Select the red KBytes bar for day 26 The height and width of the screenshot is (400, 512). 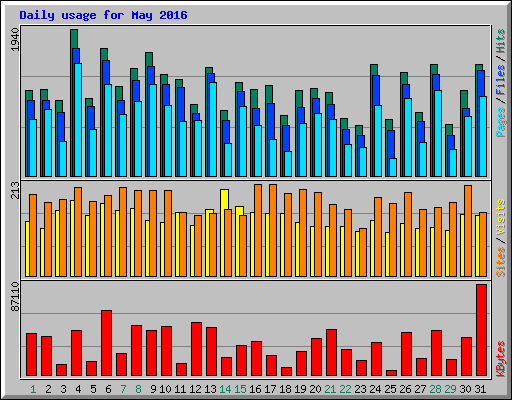tap(406, 354)
